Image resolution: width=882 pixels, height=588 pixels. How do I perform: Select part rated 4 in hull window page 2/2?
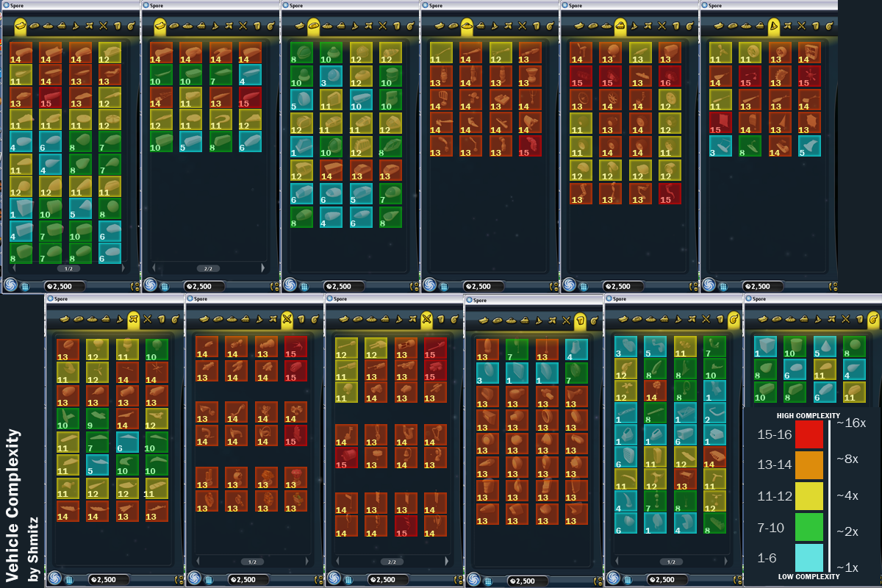(250, 75)
